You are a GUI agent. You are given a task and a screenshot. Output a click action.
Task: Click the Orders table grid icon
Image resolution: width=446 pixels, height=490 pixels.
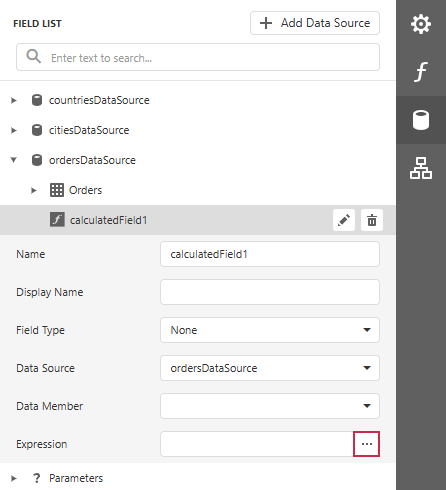coord(57,190)
